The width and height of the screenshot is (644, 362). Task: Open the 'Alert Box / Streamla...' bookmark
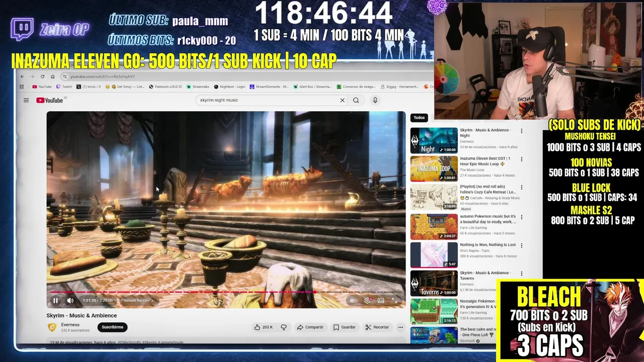313,86
